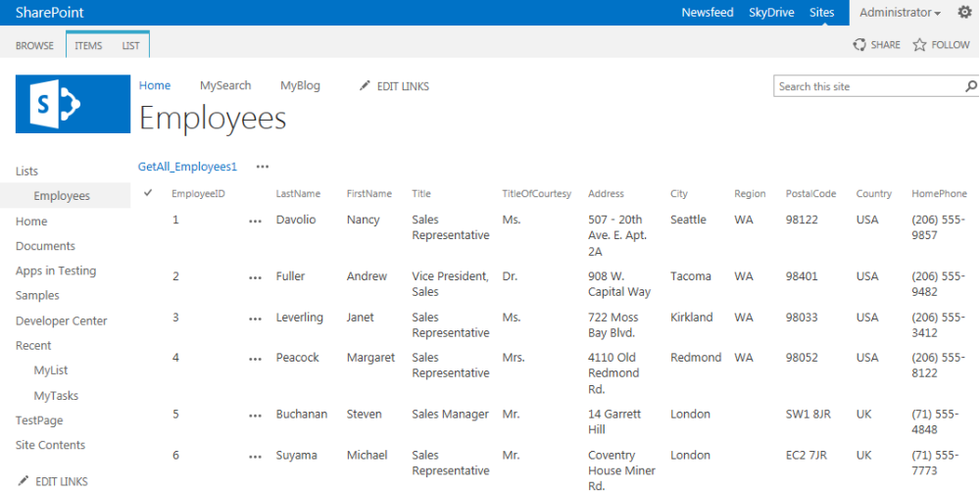Open ellipsis menu next to GetAll_Employees1 view
Image resolution: width=980 pixels, height=492 pixels.
pyautogui.click(x=263, y=167)
